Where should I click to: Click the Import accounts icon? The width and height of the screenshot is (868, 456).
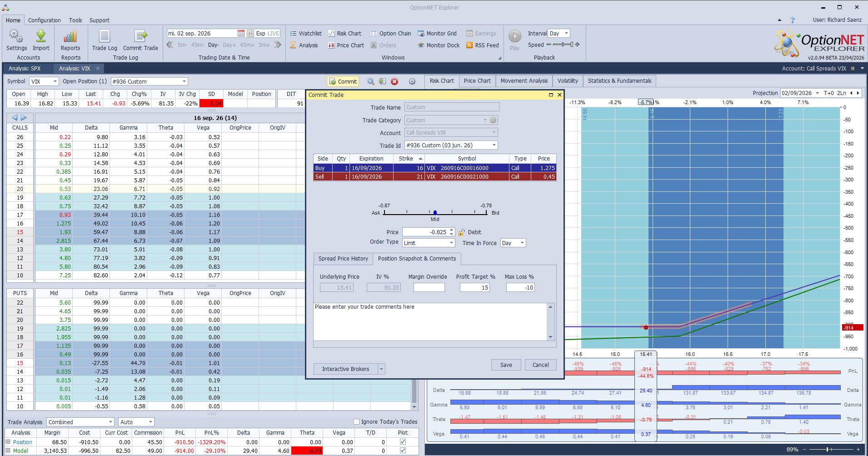tap(41, 40)
